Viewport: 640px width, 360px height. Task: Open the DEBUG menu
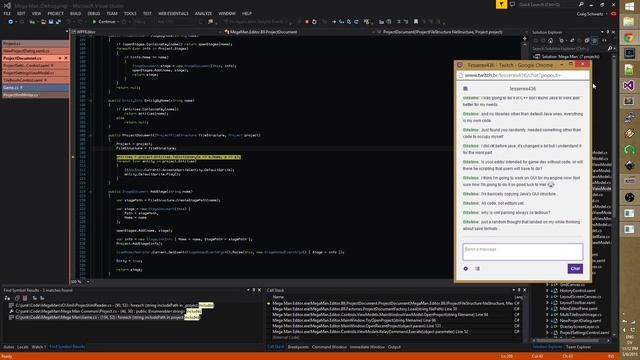93,13
